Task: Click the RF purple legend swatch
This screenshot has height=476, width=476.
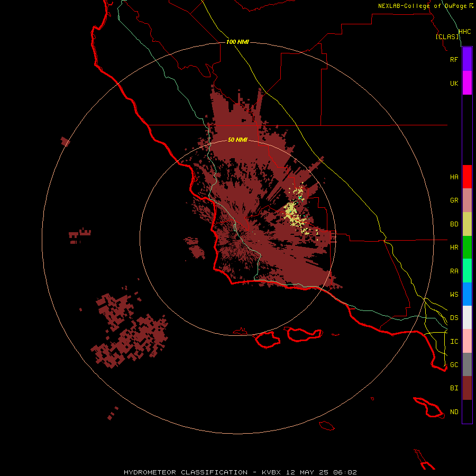Action: [467, 59]
